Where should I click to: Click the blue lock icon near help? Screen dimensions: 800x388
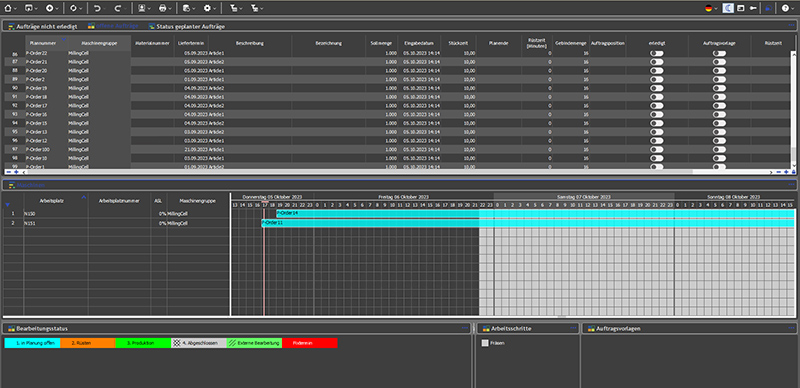point(767,8)
